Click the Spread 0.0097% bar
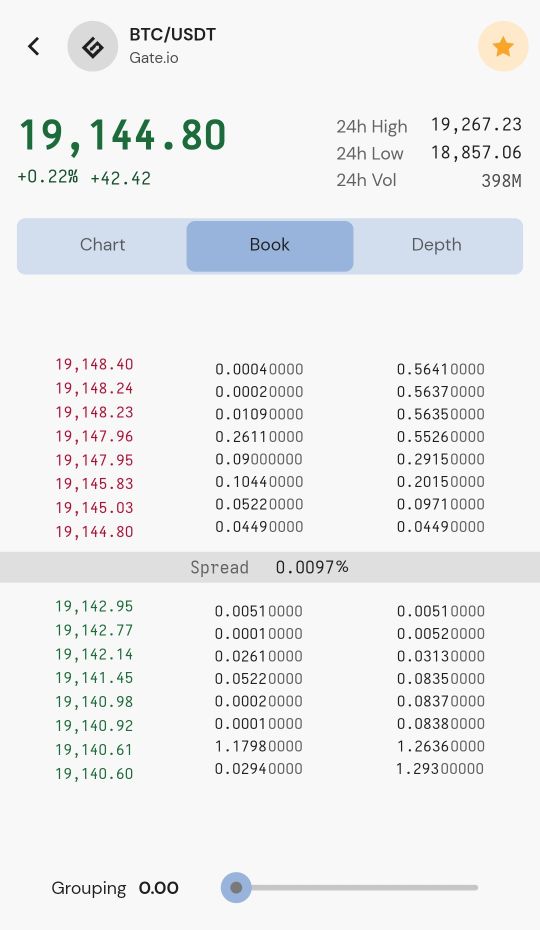Viewport: 540px width, 930px height. (270, 567)
